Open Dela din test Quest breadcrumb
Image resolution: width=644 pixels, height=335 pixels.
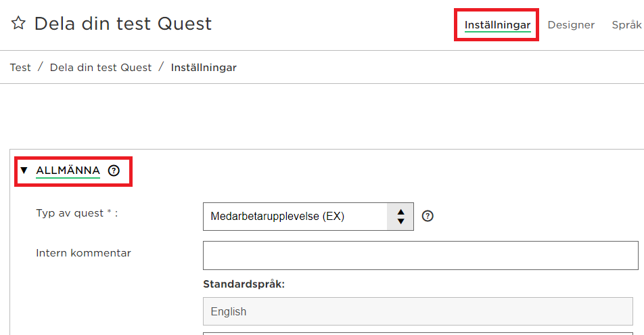coord(101,68)
